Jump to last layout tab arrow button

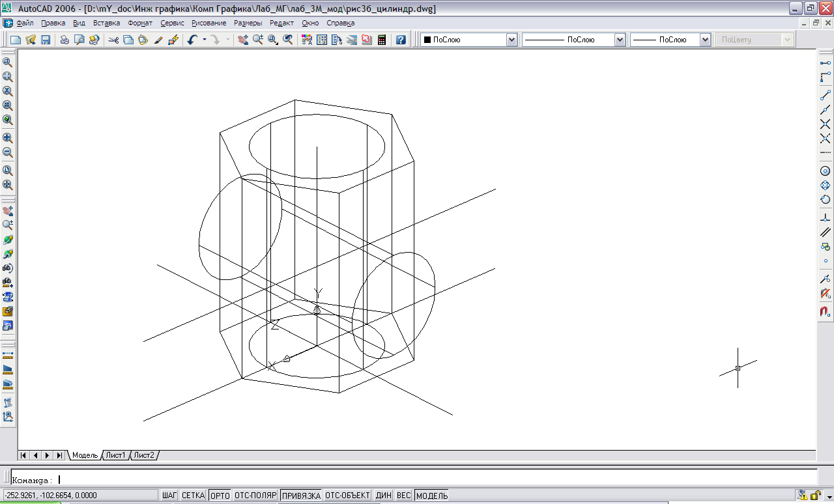(59, 455)
